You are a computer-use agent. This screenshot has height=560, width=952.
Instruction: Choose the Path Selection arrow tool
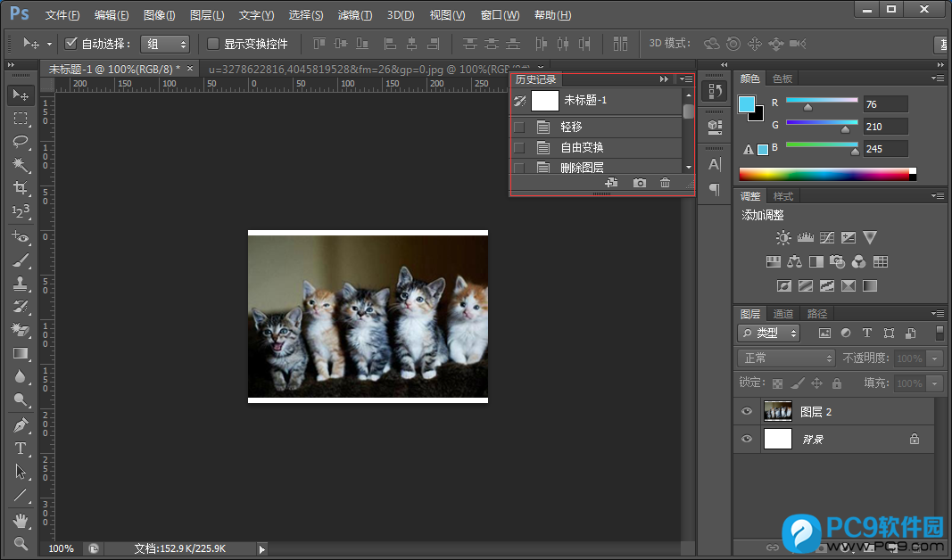21,472
